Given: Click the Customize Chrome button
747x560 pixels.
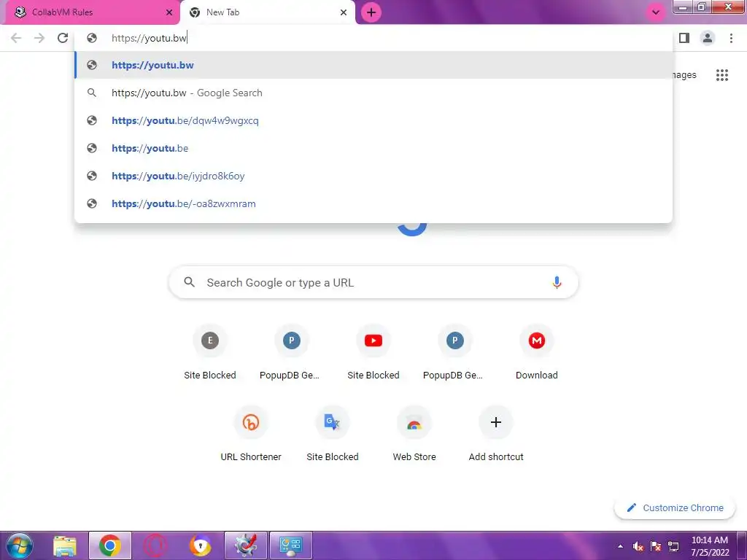Looking at the screenshot, I should (x=675, y=507).
